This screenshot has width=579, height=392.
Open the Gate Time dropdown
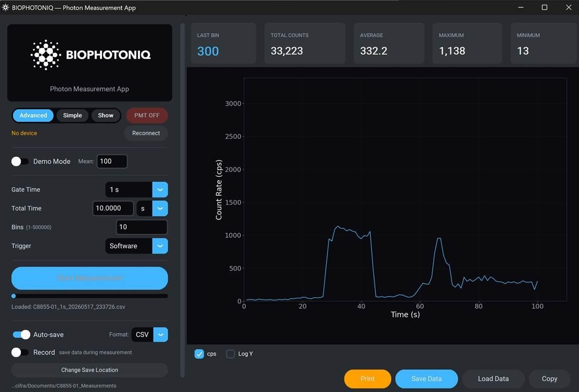click(137, 190)
